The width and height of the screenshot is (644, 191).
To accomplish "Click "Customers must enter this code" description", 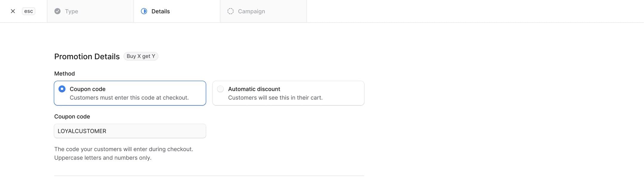I will click(129, 98).
